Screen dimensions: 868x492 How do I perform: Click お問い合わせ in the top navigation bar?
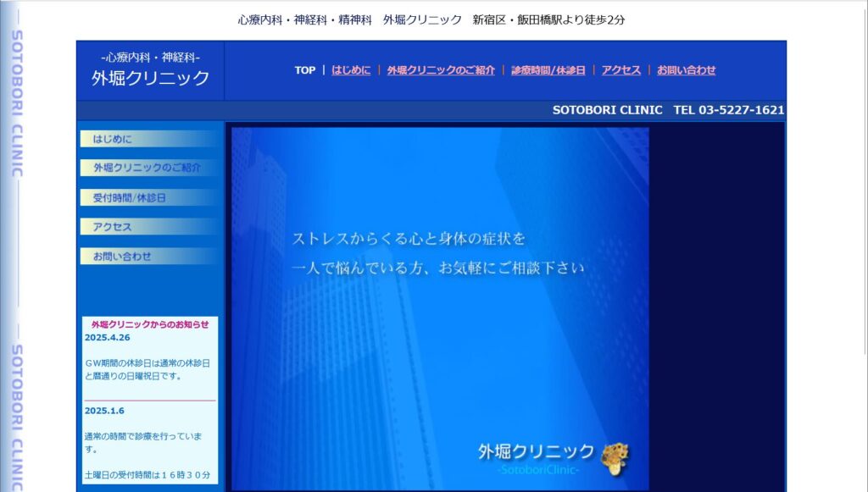[x=686, y=70]
